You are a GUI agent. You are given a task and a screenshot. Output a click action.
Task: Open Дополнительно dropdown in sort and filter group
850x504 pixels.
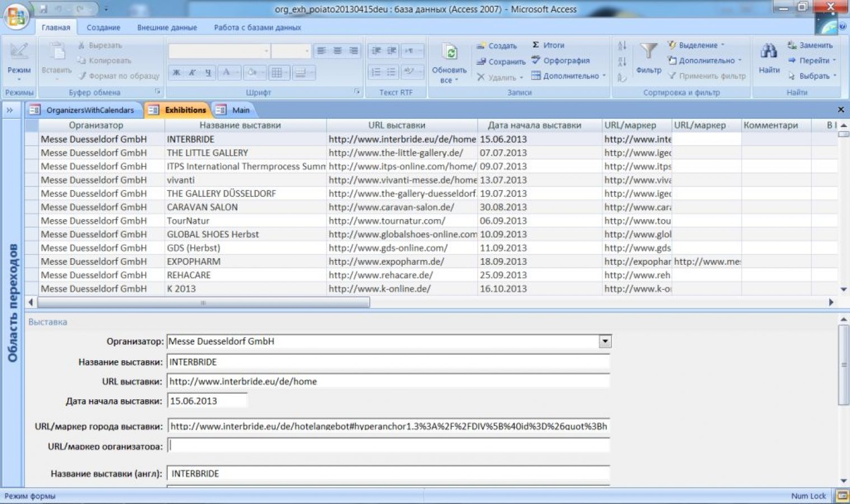coord(704,60)
